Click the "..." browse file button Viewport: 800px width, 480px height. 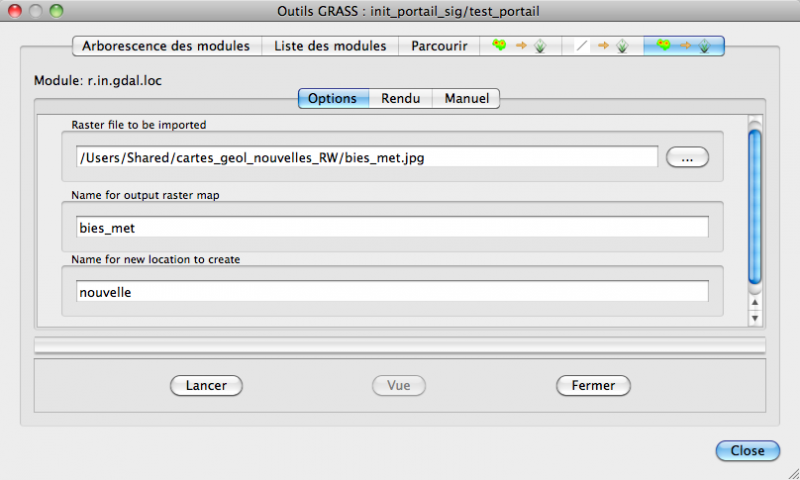pos(686,157)
